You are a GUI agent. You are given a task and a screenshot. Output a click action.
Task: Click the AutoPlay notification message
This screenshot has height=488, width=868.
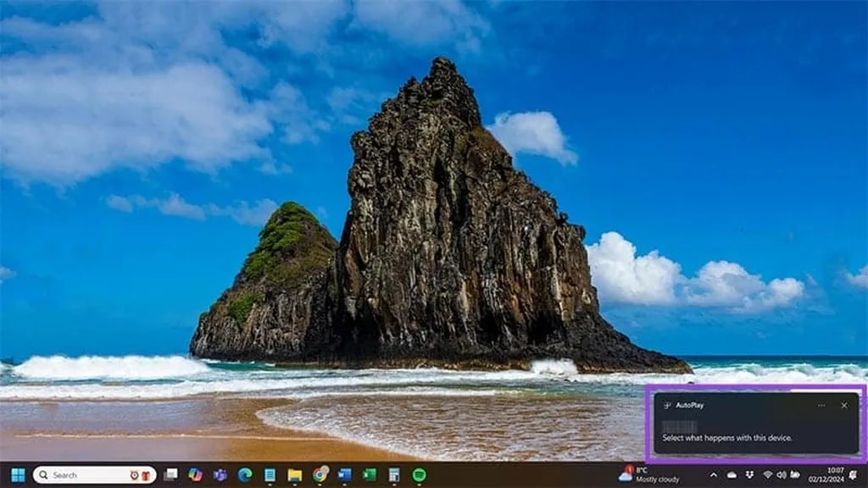point(728,437)
